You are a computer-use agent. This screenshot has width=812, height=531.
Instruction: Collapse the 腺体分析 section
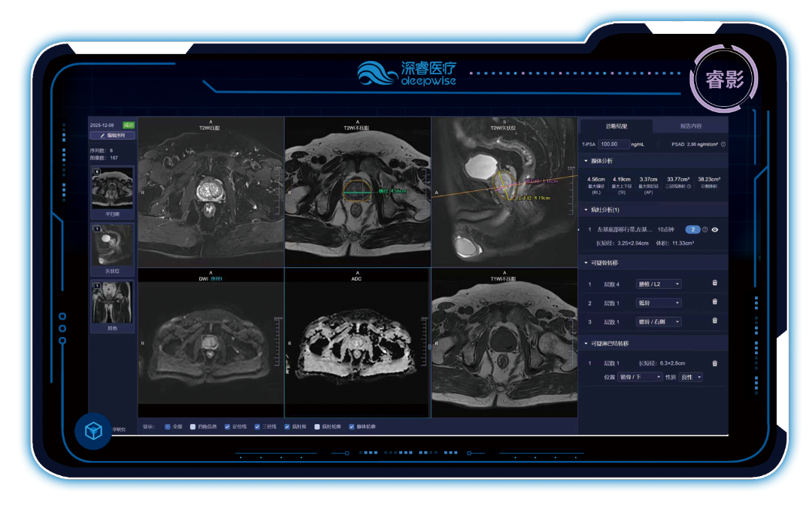586,161
